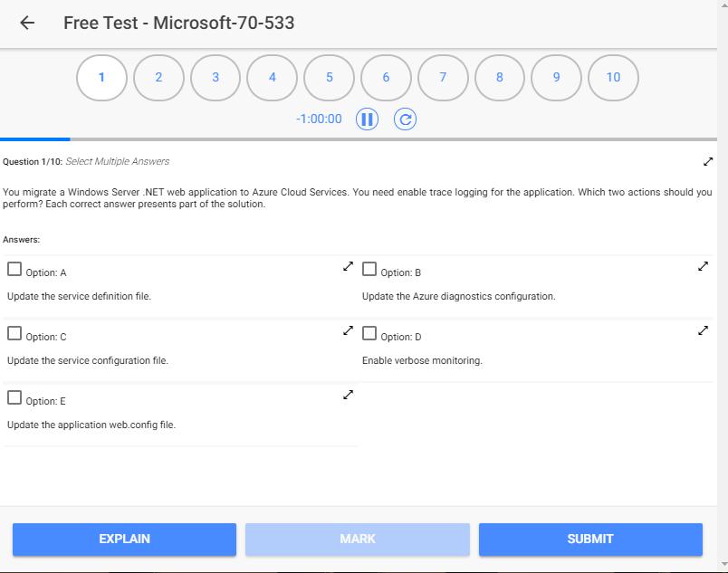Expand Option C answer panel

[348, 330]
